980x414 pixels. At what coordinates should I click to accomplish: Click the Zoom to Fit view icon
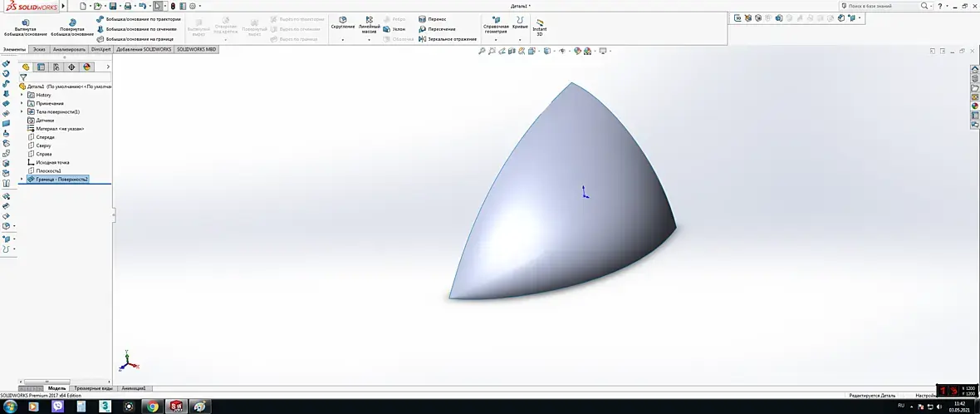pos(482,52)
